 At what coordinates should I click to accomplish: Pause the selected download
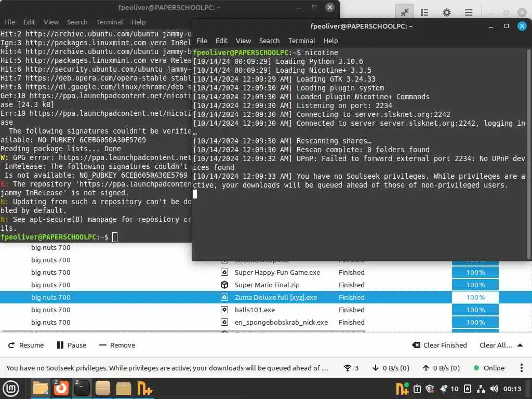pos(72,345)
